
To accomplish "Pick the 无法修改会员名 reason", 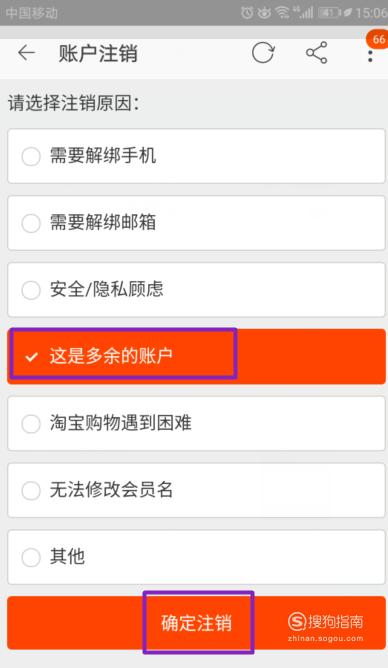I will 196,490.
